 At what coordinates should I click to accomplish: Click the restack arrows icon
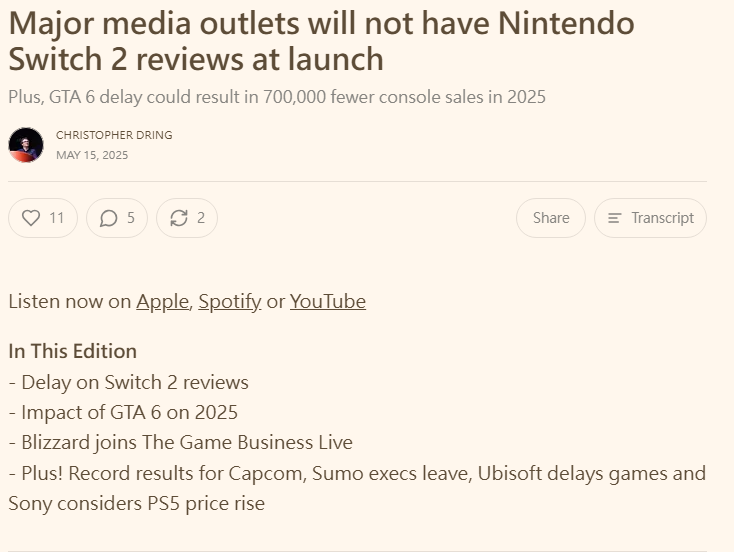tap(179, 218)
